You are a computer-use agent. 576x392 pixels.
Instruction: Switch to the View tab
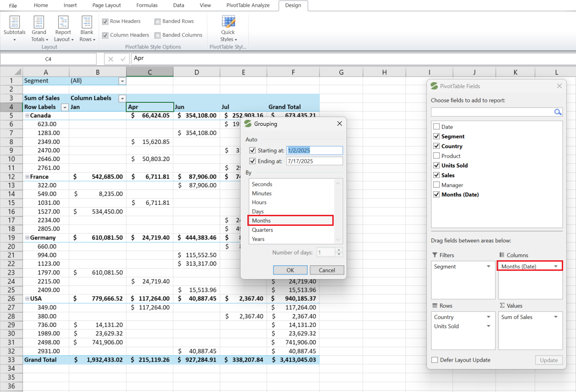coord(206,6)
